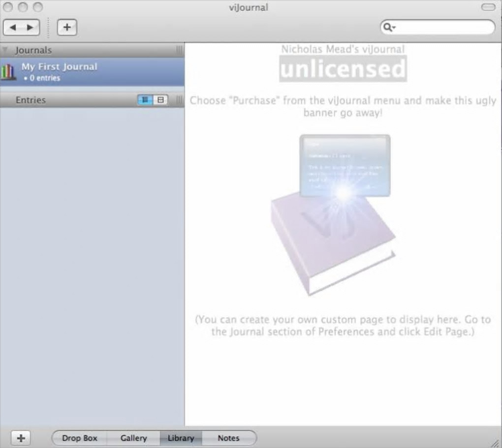Grab the Journals header resize grip
This screenshot has height=448, width=502.
pyautogui.click(x=179, y=50)
